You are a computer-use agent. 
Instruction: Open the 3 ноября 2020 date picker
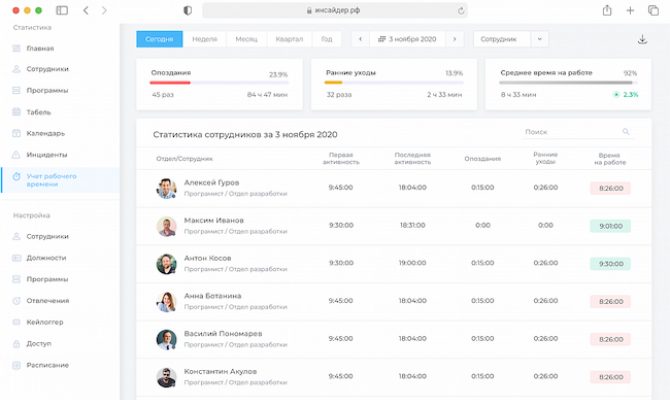[x=408, y=39]
